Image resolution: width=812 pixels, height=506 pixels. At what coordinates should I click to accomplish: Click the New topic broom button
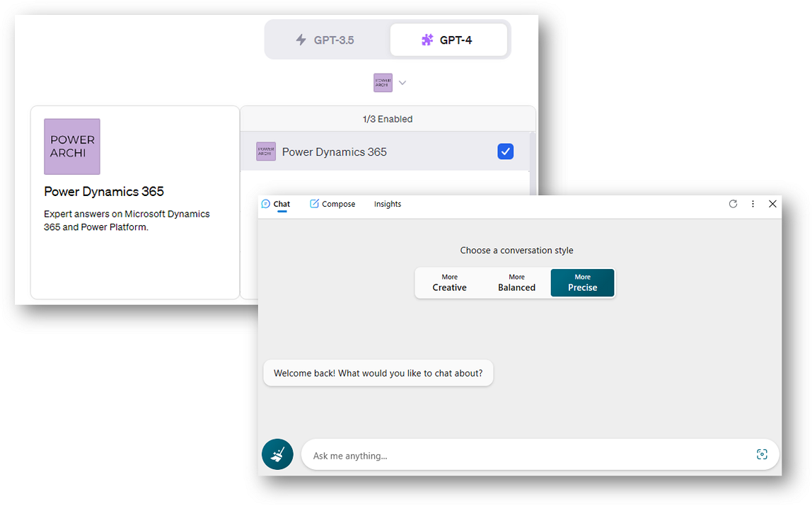point(277,454)
